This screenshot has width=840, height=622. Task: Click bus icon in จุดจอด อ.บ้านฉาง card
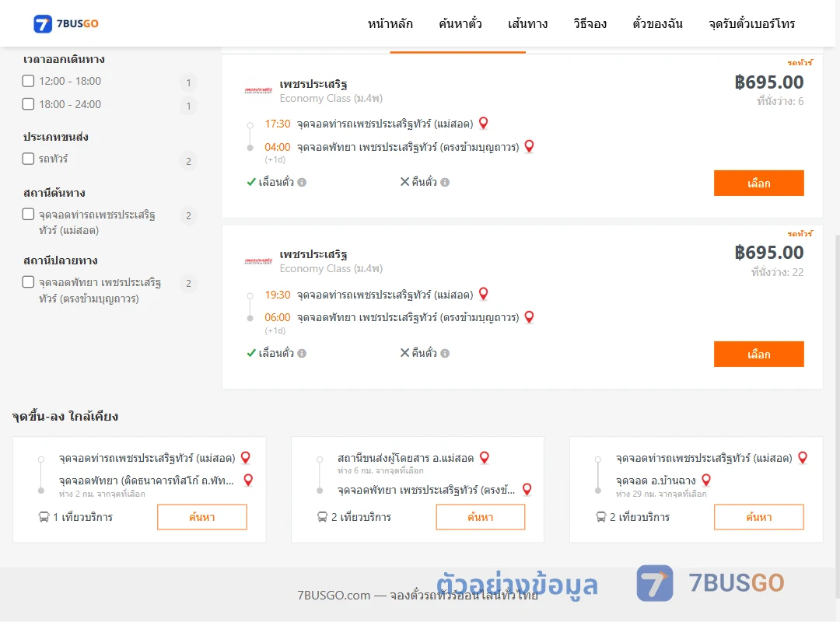[x=600, y=517]
